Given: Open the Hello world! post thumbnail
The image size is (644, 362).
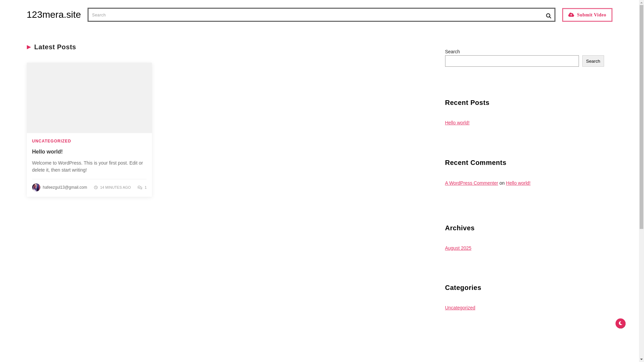Looking at the screenshot, I should 89,98.
